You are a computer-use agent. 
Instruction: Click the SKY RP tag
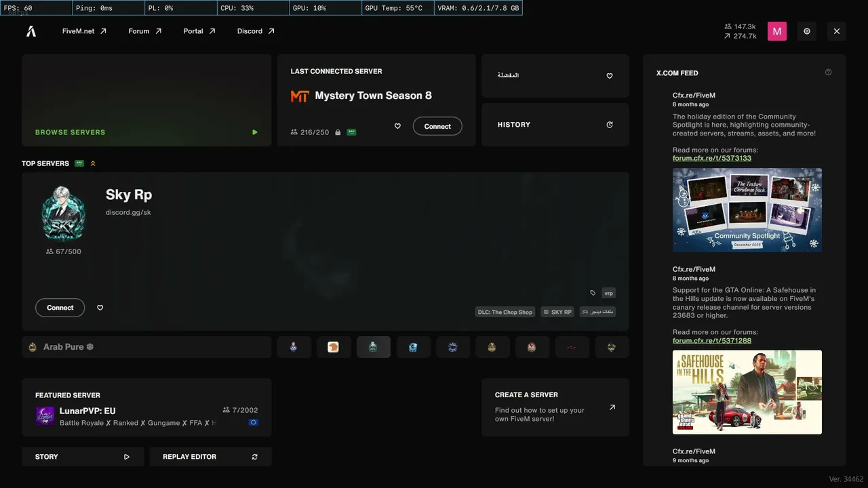(557, 312)
